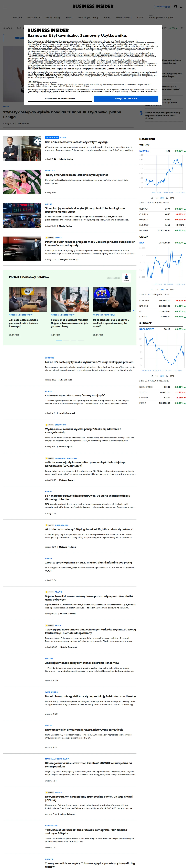Screen dimensions: 186x868
Task: Click premium badge on the Emerytury article
Action: [x=50, y=425]
